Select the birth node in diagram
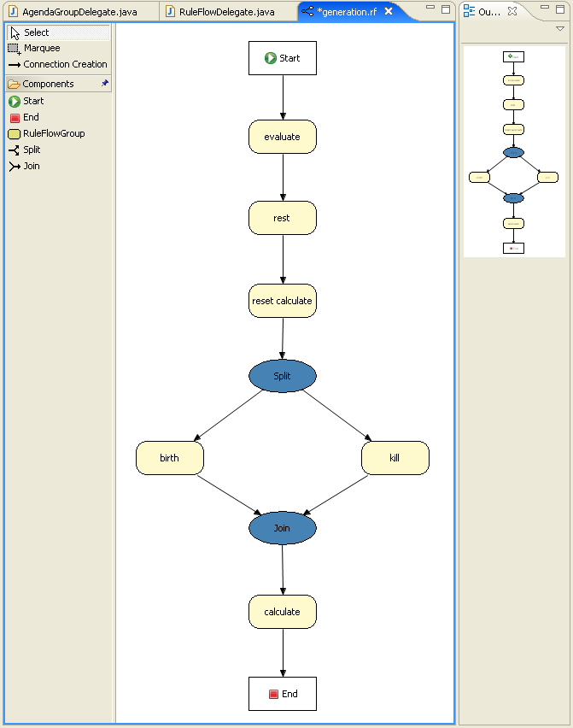The width and height of the screenshot is (573, 728). coord(170,458)
